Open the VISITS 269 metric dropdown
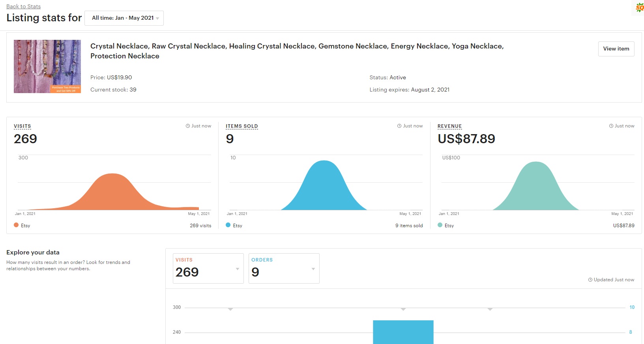This screenshot has height=344, width=644. (208, 268)
